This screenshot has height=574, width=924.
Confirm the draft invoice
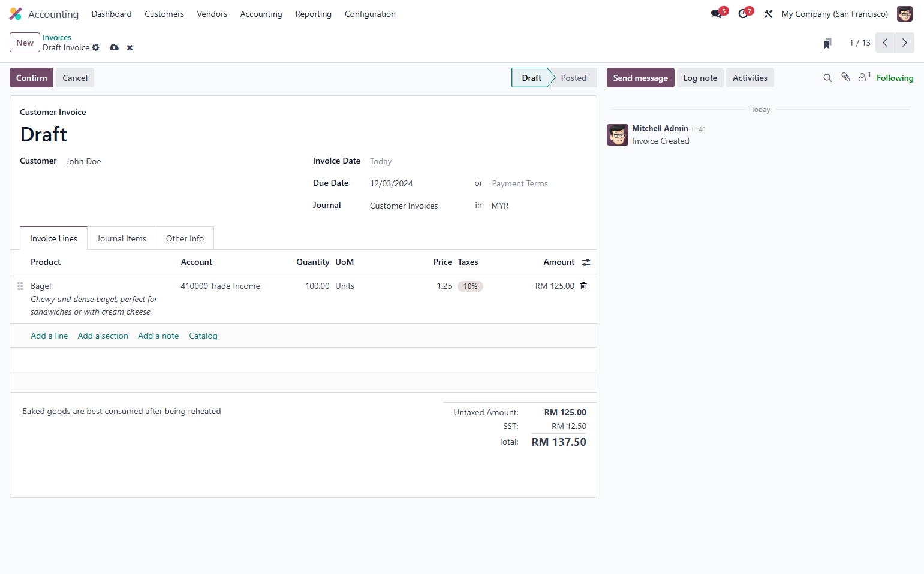coord(31,78)
